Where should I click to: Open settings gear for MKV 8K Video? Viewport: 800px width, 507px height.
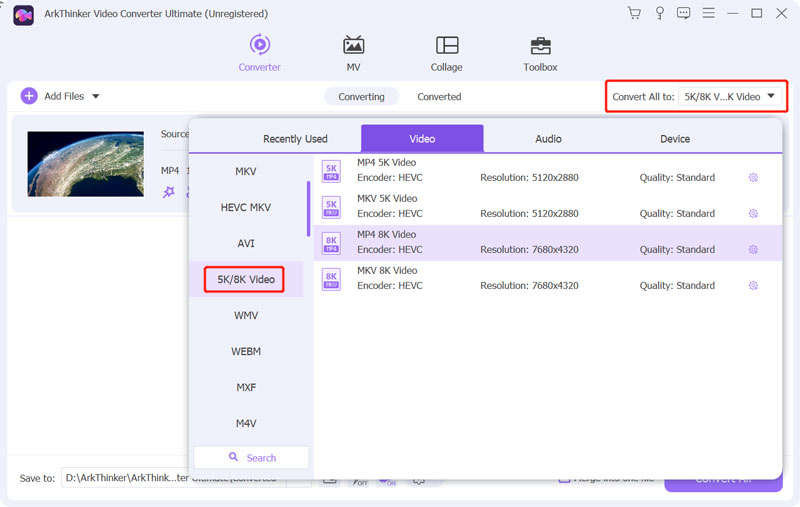point(753,286)
